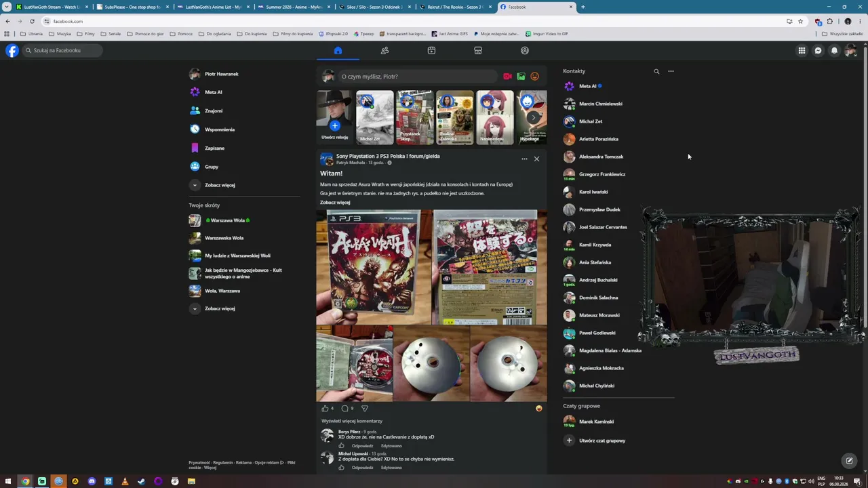Open browser extensions puzzle icon
The image size is (868, 488).
point(829,21)
